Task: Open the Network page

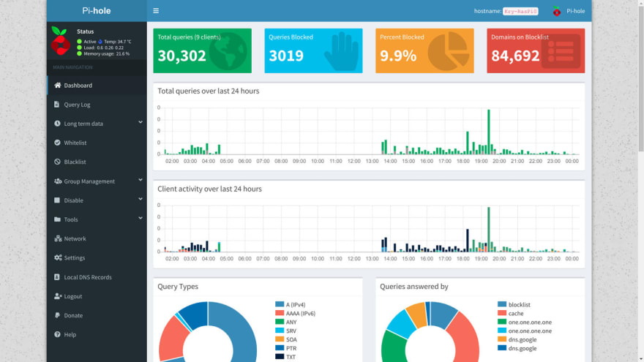Action: (x=97, y=238)
